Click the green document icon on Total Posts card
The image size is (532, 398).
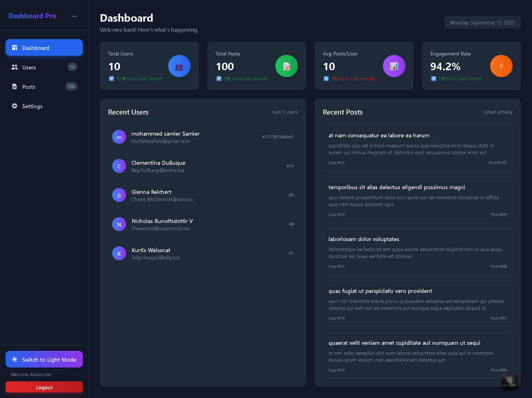pyautogui.click(x=287, y=66)
